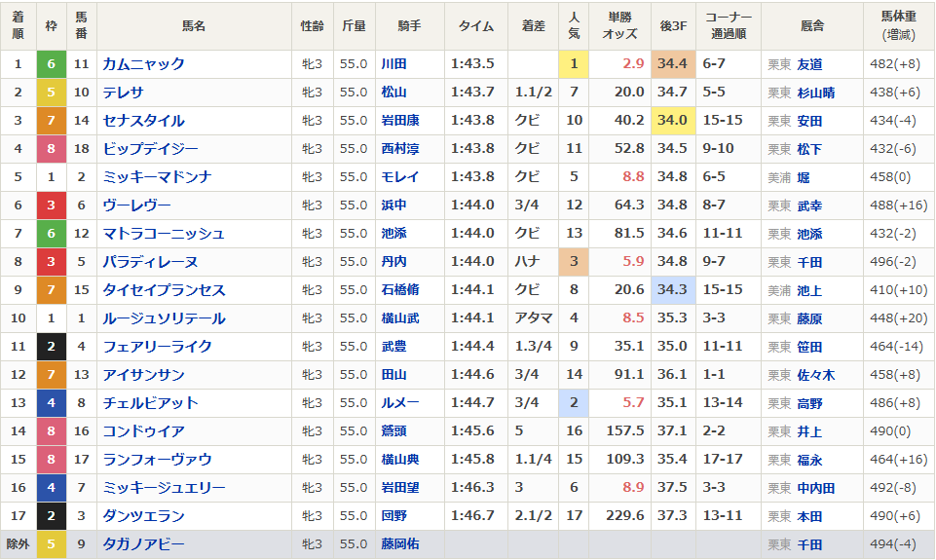
Task: Click the yellow highlighted 34.0 last-3F cell
Action: (672, 121)
